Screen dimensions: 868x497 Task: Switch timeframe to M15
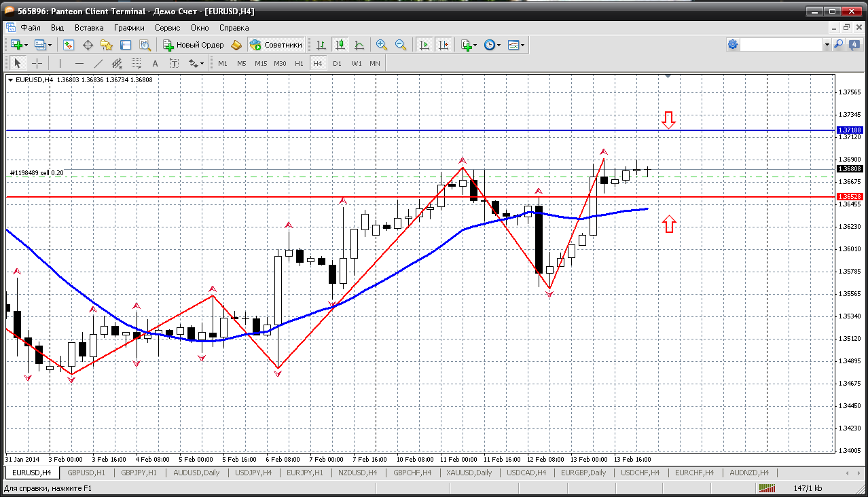261,63
